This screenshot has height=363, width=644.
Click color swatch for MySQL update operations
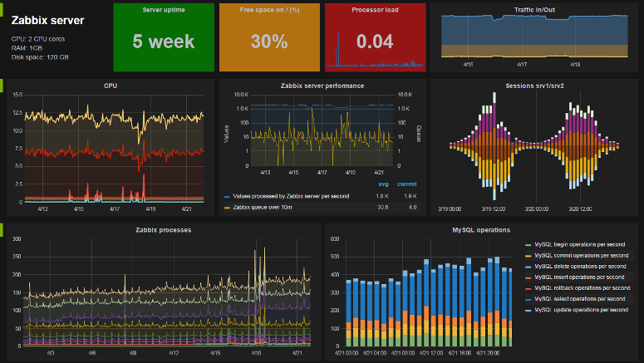[x=529, y=309]
